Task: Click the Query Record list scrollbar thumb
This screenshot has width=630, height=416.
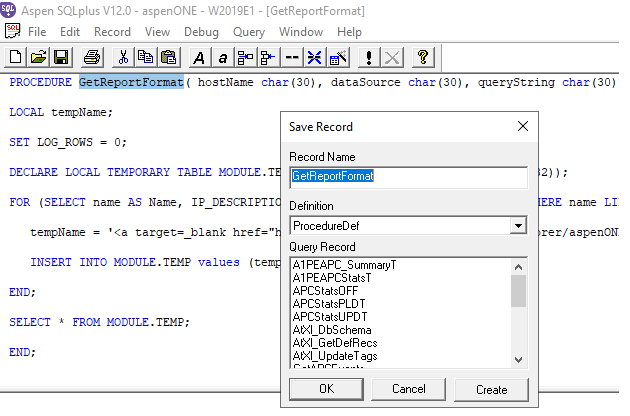Action: 518,291
